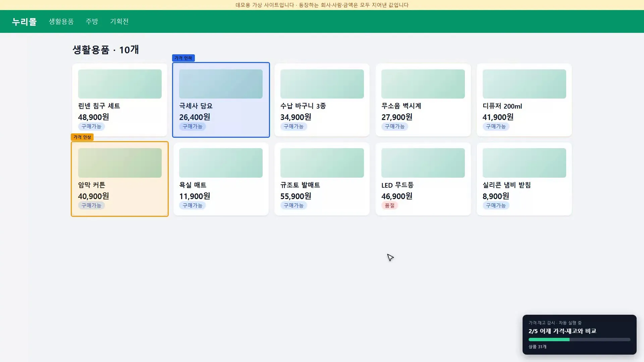Click 구매가능 badge under 실리콘 냄비 받침
This screenshot has width=644, height=362.
[496, 205]
